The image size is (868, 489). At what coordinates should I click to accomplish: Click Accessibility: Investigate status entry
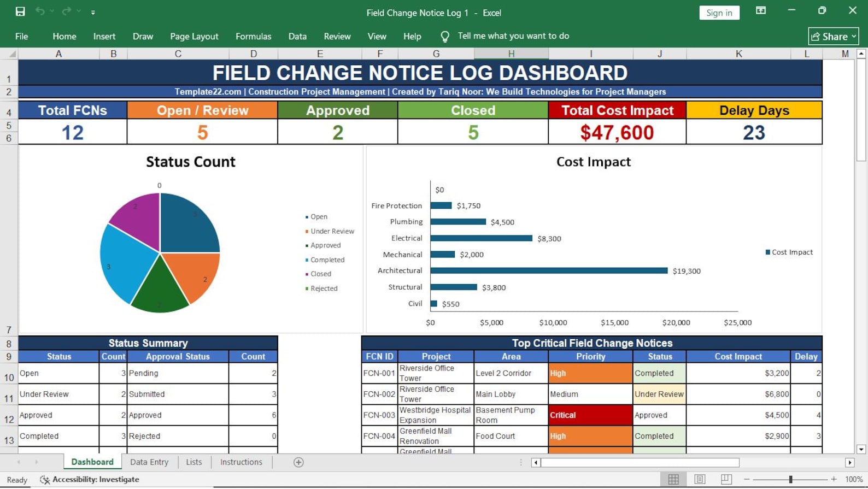(90, 480)
